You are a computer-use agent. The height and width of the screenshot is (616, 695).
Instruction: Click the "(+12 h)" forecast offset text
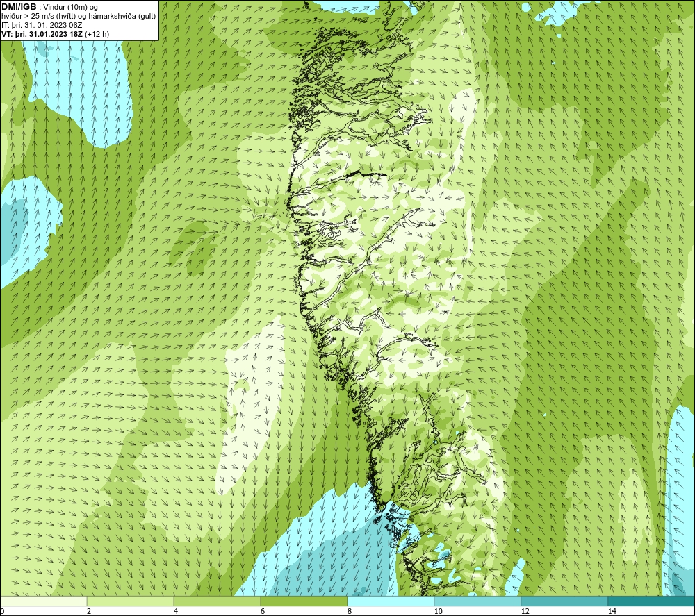pos(97,34)
